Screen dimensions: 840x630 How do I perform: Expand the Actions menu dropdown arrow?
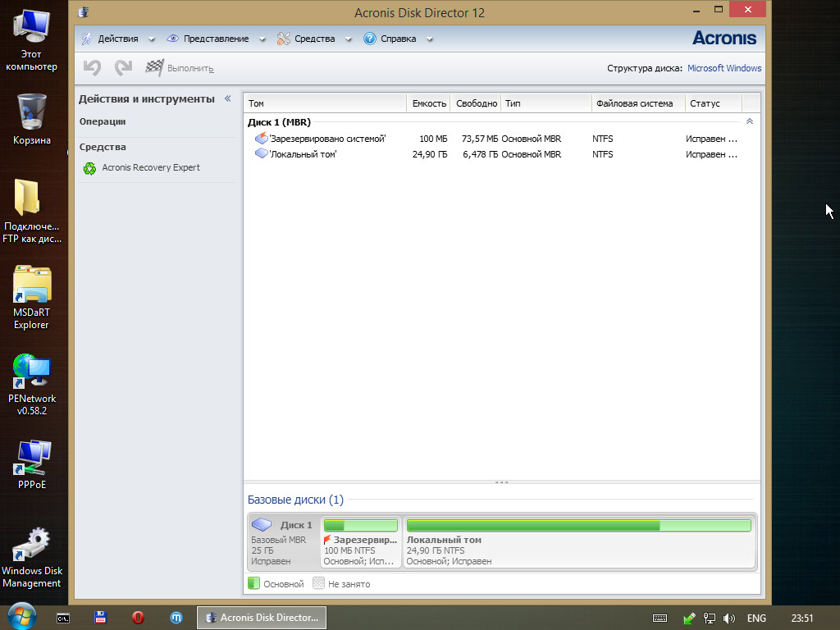(x=152, y=39)
